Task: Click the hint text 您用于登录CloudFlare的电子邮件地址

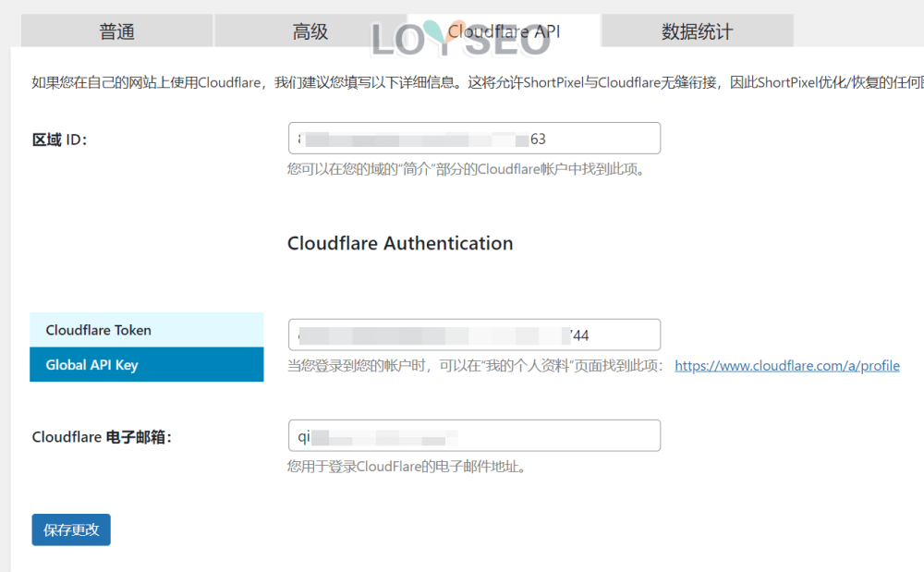Action: [407, 467]
